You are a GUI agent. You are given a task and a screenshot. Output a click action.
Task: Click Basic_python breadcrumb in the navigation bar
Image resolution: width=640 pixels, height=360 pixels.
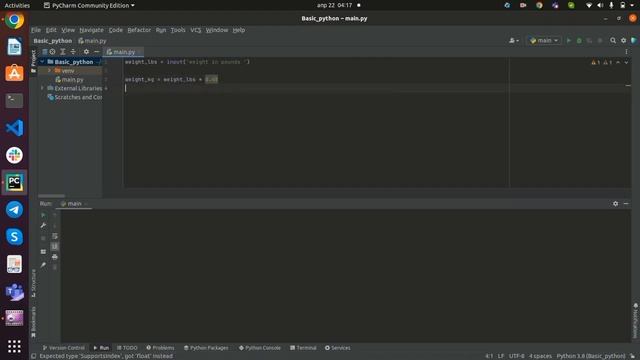[x=53, y=41]
